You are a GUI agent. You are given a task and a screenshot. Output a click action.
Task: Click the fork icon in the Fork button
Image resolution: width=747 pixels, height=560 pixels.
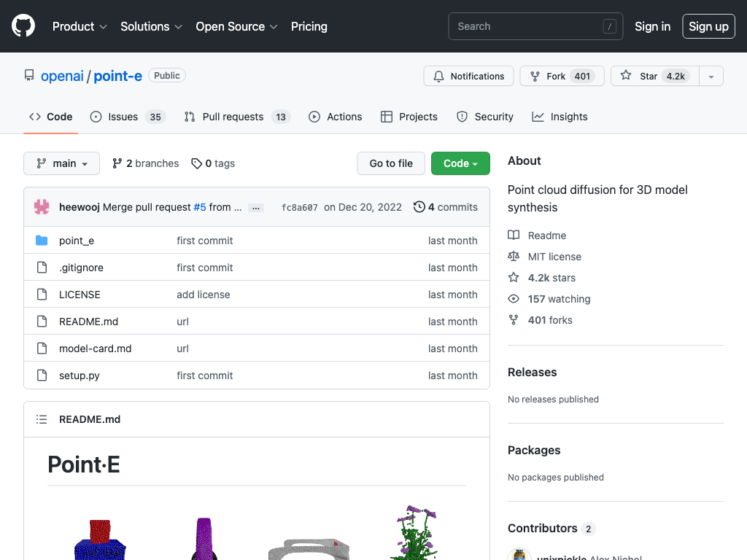click(535, 76)
